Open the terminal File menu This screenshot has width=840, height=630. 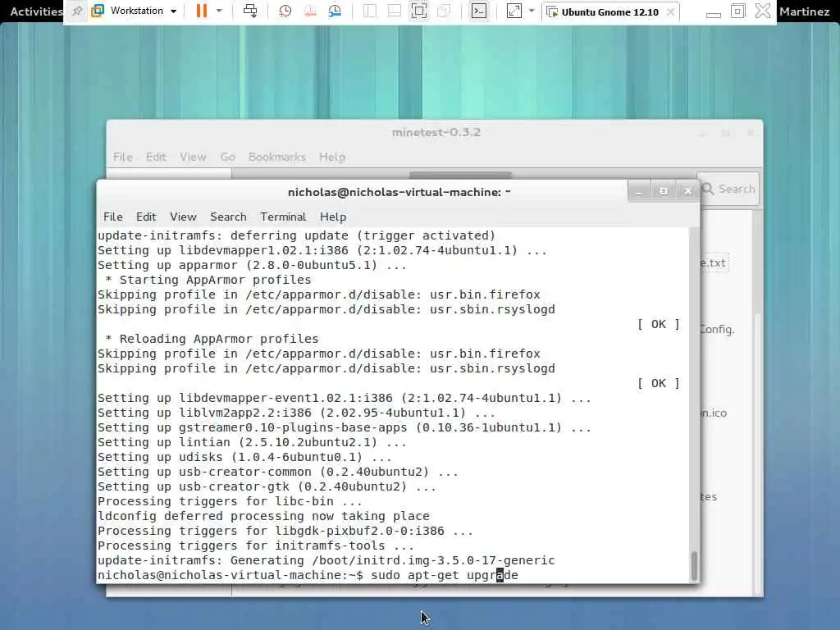click(112, 217)
